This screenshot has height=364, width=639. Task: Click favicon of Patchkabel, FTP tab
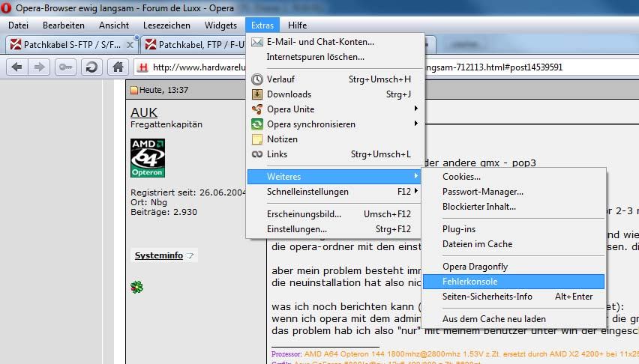151,44
